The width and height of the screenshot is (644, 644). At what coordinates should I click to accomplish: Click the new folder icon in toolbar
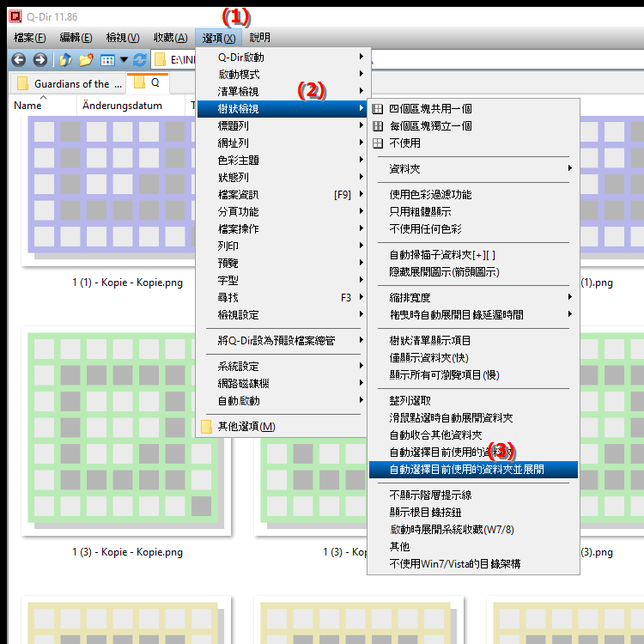point(86,60)
